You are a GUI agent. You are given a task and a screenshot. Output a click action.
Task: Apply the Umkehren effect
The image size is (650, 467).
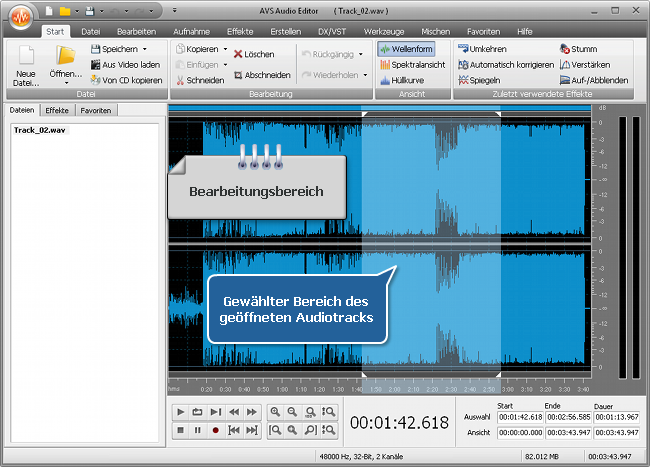coord(484,48)
